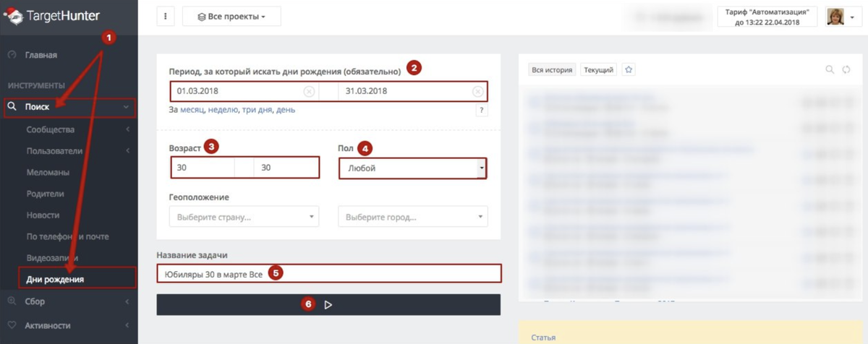868x344 pixels.
Task: Open the Пол dropdown showing Любой
Action: (412, 168)
